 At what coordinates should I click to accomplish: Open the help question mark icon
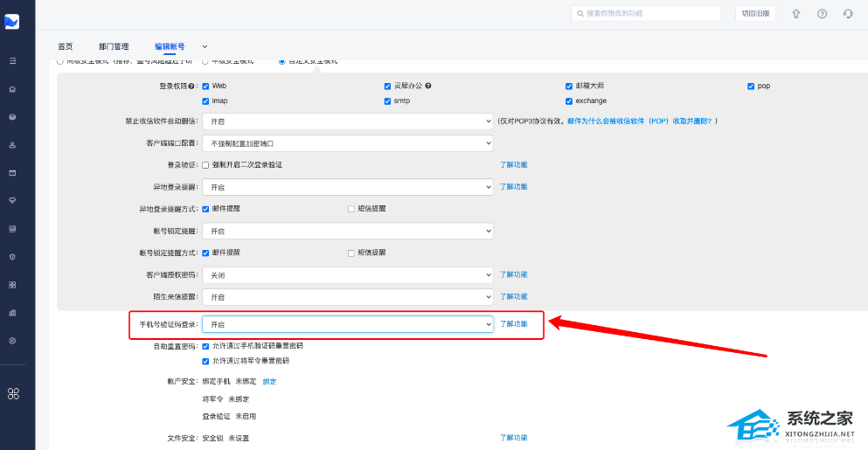pyautogui.click(x=822, y=14)
